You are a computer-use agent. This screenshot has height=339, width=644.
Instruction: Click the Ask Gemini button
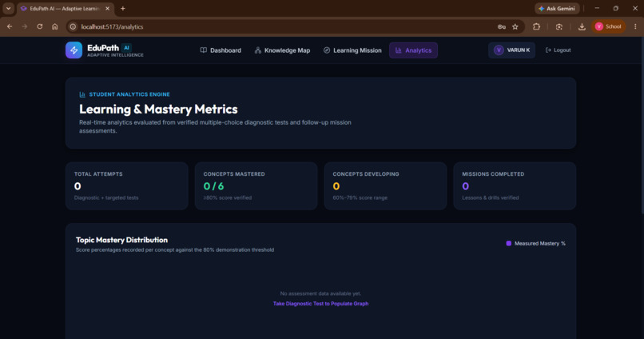point(557,8)
